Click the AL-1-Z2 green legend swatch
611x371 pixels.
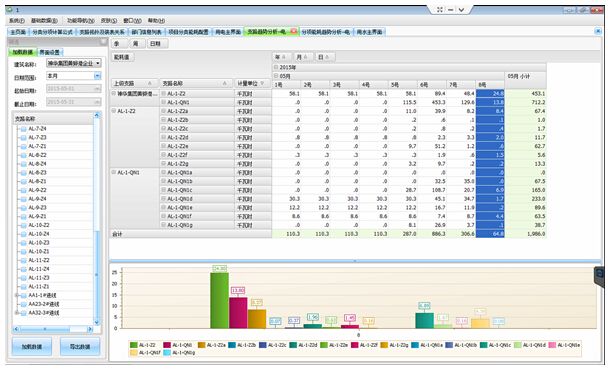point(134,345)
